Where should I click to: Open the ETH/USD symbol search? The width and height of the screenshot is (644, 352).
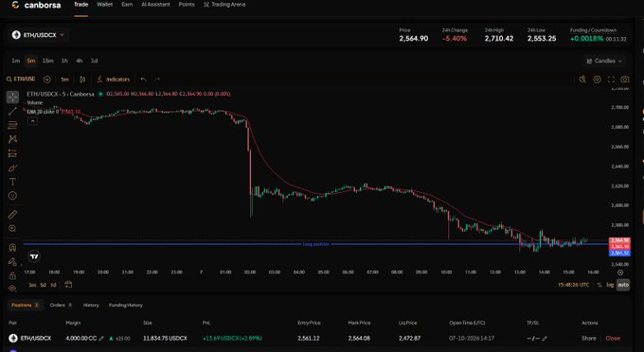coord(21,79)
